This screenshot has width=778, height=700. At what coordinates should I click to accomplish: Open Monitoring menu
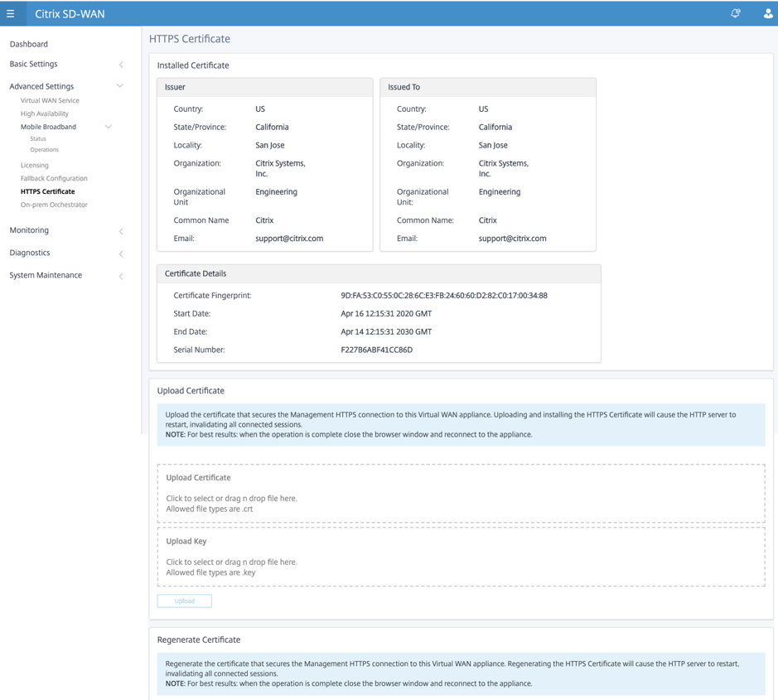click(29, 230)
